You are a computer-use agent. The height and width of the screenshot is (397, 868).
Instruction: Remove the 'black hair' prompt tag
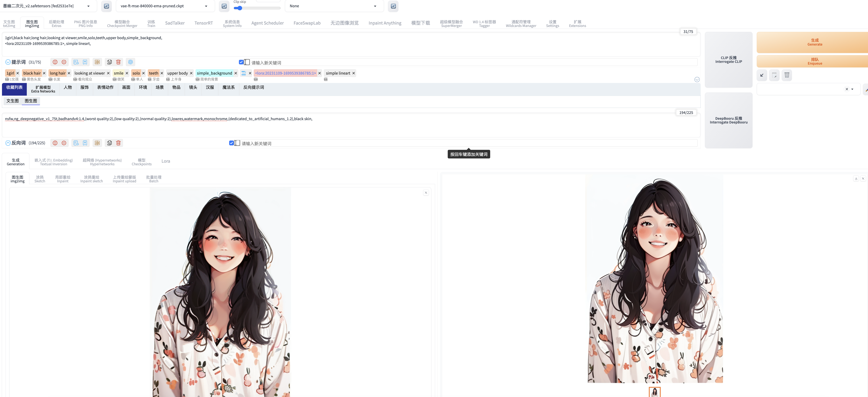(44, 73)
